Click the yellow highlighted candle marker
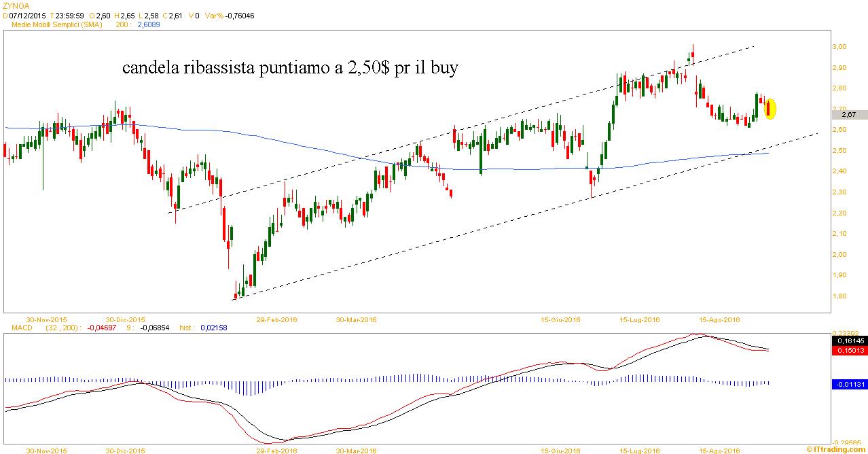The width and height of the screenshot is (868, 454). coord(770,109)
